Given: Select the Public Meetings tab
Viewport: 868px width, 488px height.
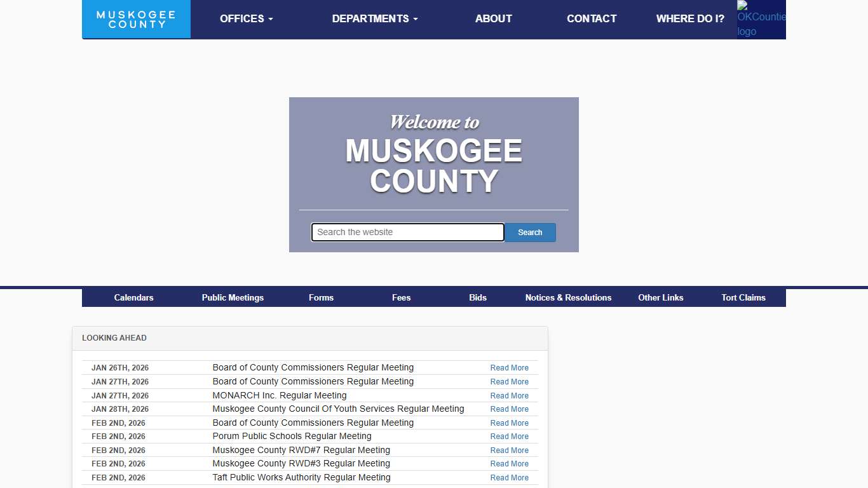Looking at the screenshot, I should click(x=233, y=297).
